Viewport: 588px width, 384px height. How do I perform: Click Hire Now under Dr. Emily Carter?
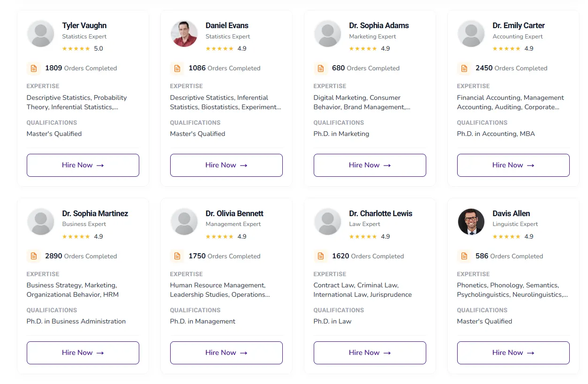(513, 165)
